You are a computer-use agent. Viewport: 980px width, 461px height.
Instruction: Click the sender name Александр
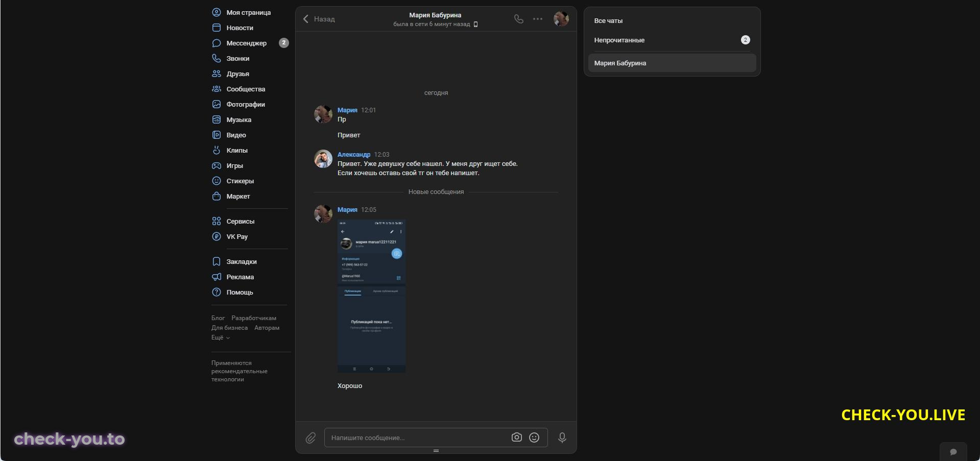tap(354, 155)
